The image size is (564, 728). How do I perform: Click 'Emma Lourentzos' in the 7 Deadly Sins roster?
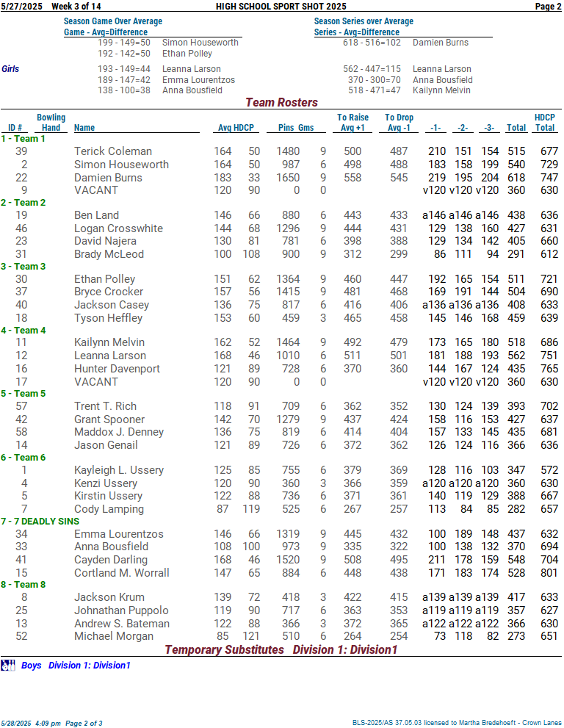[119, 534]
